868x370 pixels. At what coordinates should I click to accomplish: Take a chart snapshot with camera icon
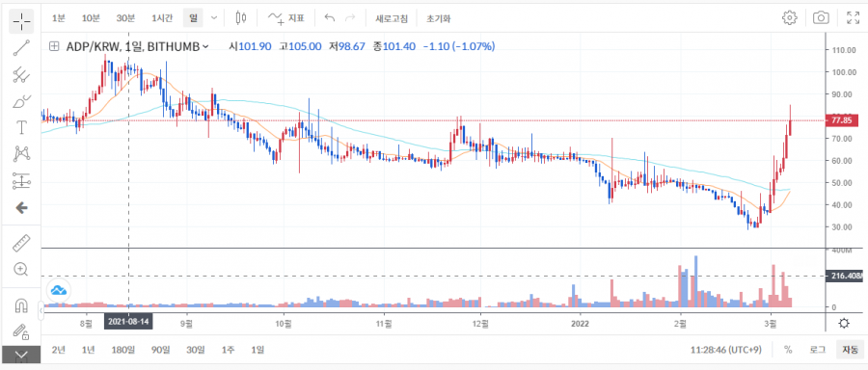[x=821, y=17]
